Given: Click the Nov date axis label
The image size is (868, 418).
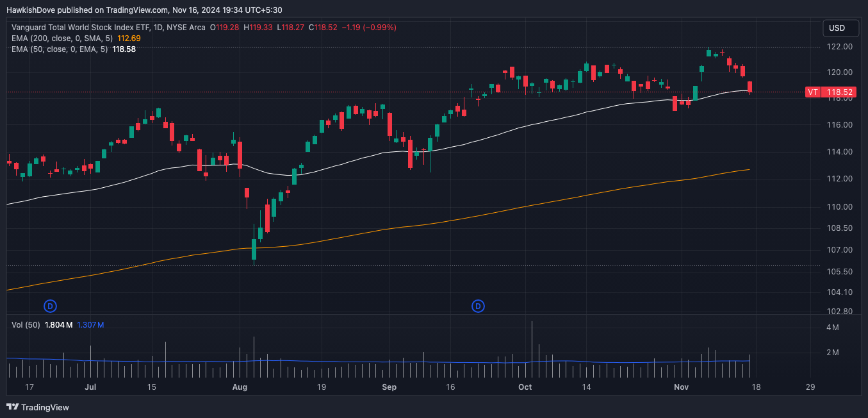Looking at the screenshot, I should click(682, 387).
